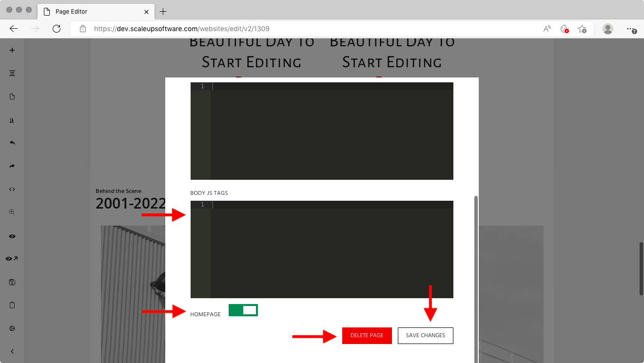The height and width of the screenshot is (363, 644).
Task: Toggle the Homepage switch off
Action: pos(243,310)
